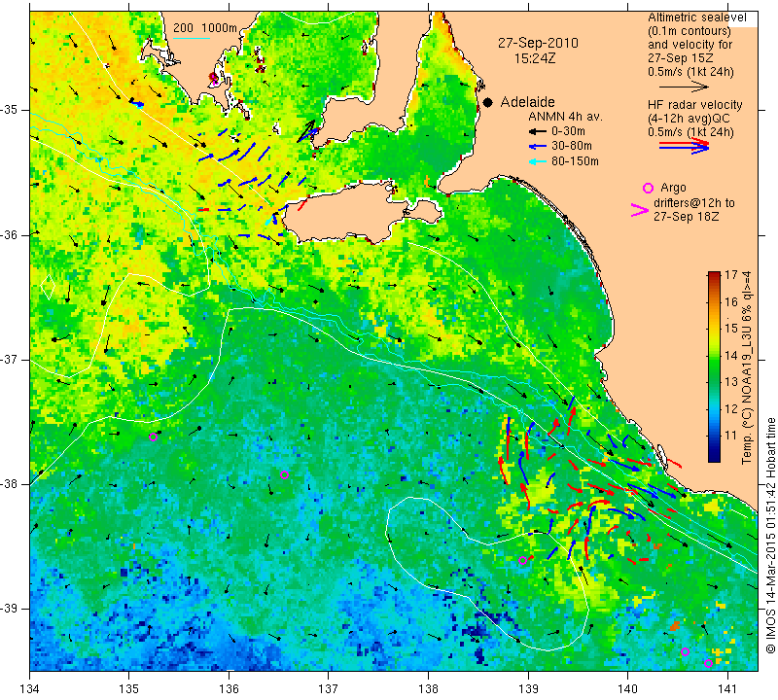Image resolution: width=778 pixels, height=700 pixels.
Task: Click the cyan isobath legend line
Action: pyautogui.click(x=191, y=38)
